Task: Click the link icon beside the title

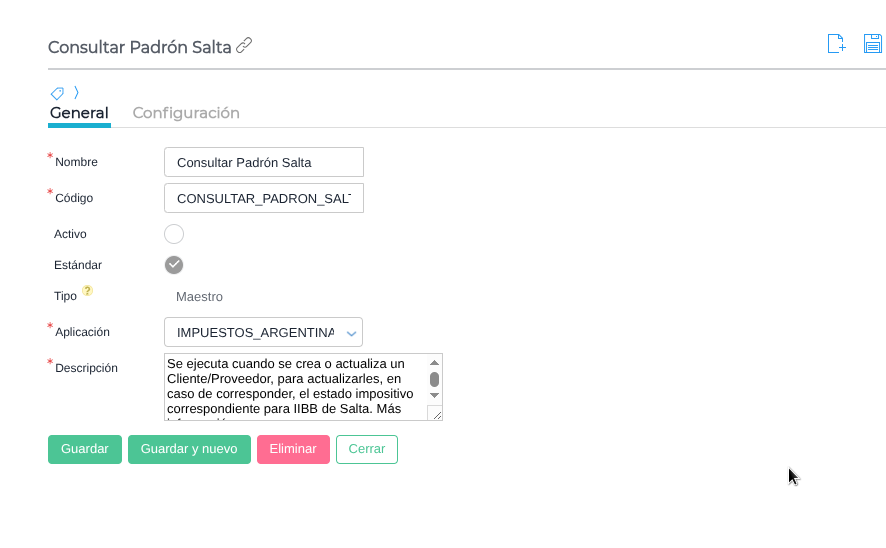Action: click(244, 45)
